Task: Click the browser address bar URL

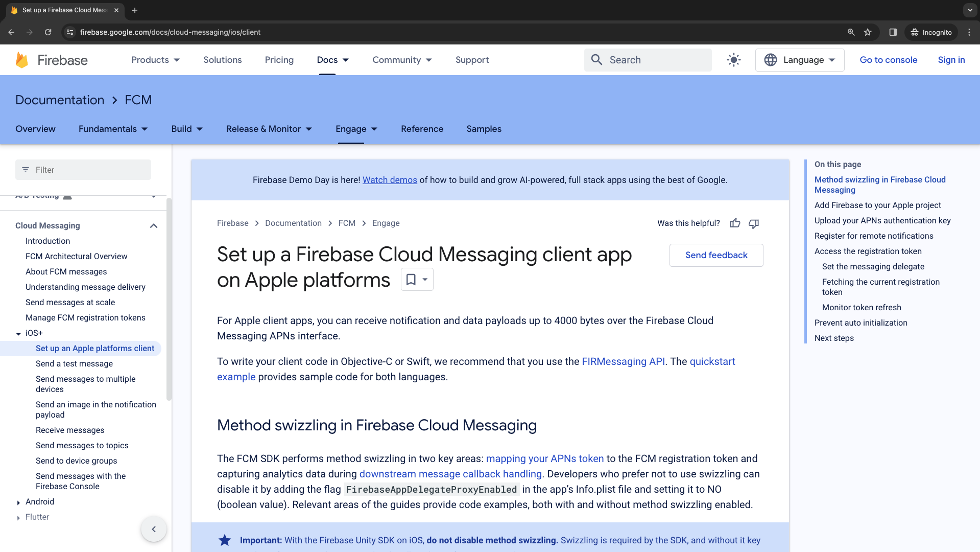Action: [x=170, y=32]
